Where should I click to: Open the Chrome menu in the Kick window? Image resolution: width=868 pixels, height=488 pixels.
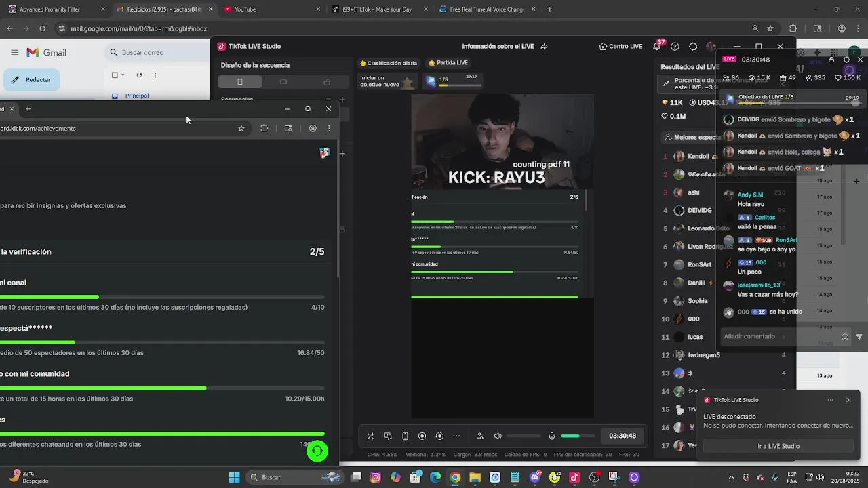[x=329, y=128]
